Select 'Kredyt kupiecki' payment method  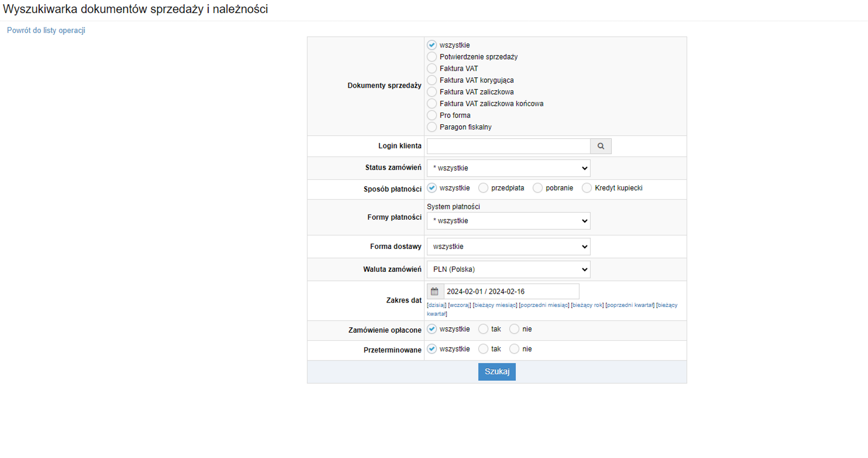[x=586, y=188]
